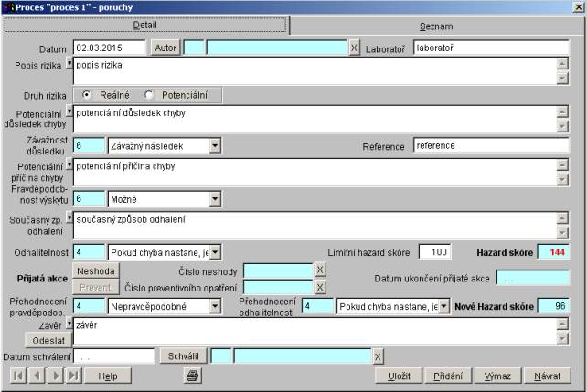This screenshot has width=587, height=392.
Task: Clear the Schválil field with X
Action: pos(378,356)
